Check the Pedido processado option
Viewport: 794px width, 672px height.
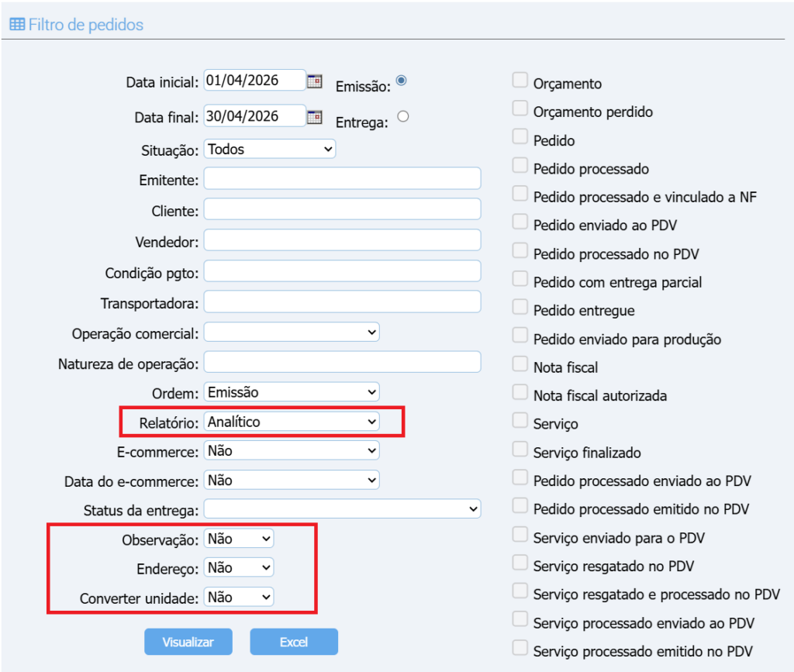tap(520, 164)
